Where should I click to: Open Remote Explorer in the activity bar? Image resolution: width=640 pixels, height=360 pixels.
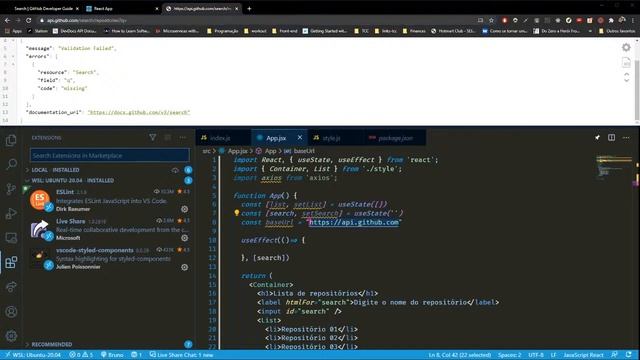tap(11, 238)
